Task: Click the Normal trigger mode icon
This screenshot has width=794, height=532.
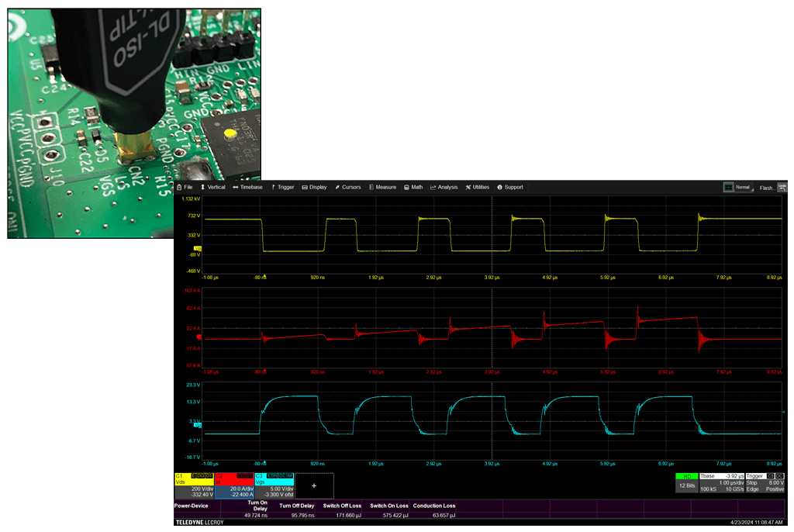Action: pyautogui.click(x=737, y=187)
